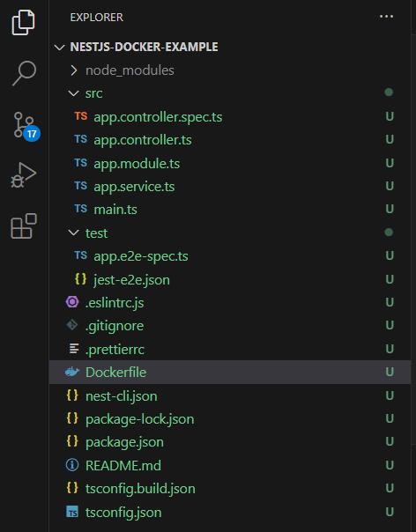Open app.module.ts file
Viewport: 416px width, 532px height.
coord(230,164)
